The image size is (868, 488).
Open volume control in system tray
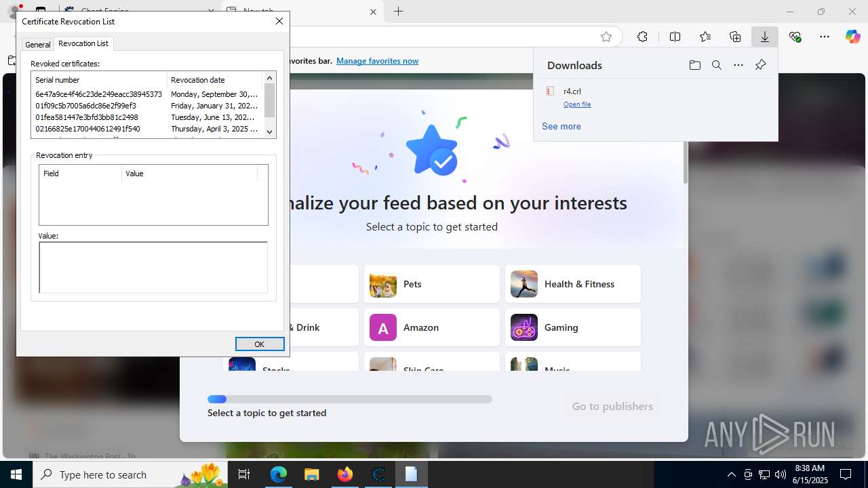pos(780,474)
